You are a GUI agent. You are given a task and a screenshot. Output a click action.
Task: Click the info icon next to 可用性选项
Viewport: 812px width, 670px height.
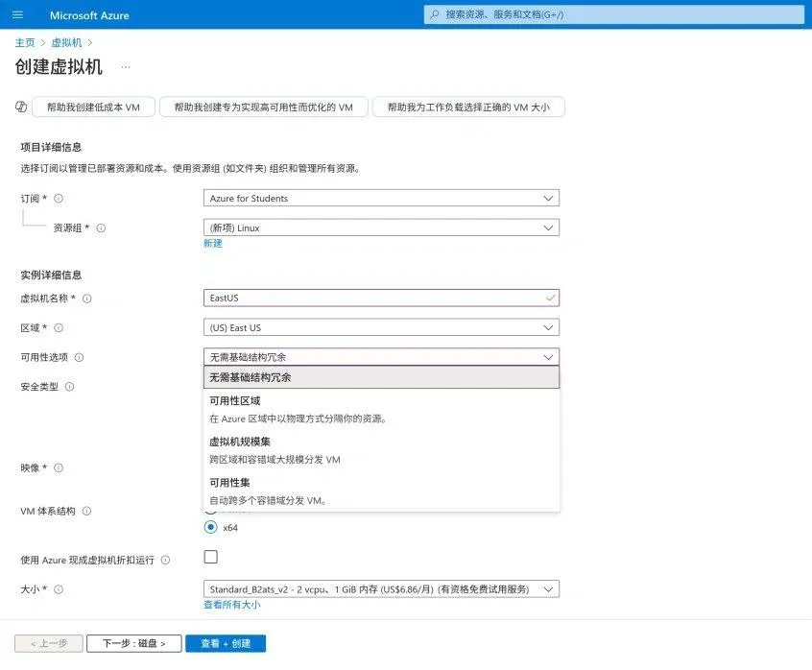pyautogui.click(x=79, y=357)
